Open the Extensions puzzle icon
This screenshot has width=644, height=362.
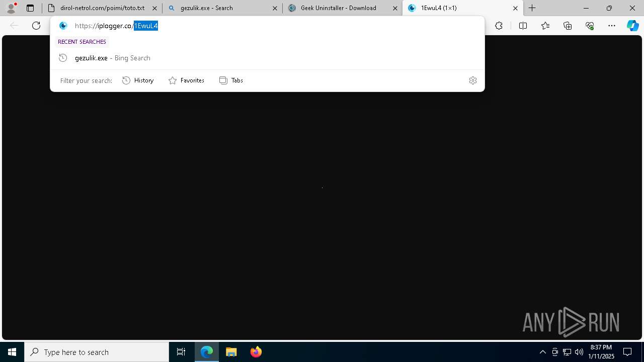(499, 26)
